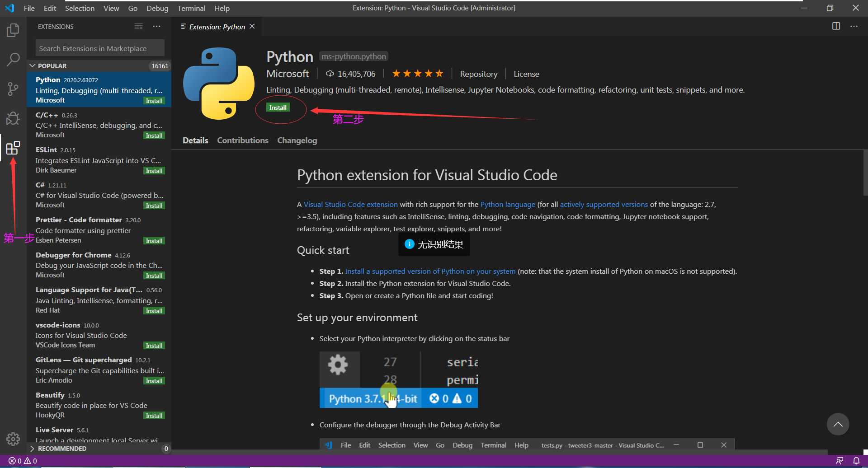Split the editor to the right
868x468 pixels.
point(836,26)
